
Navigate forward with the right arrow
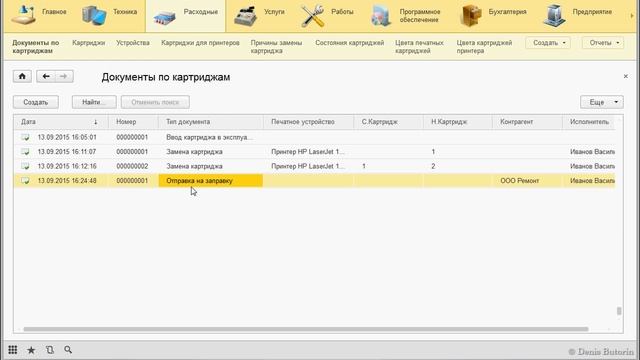(x=64, y=76)
